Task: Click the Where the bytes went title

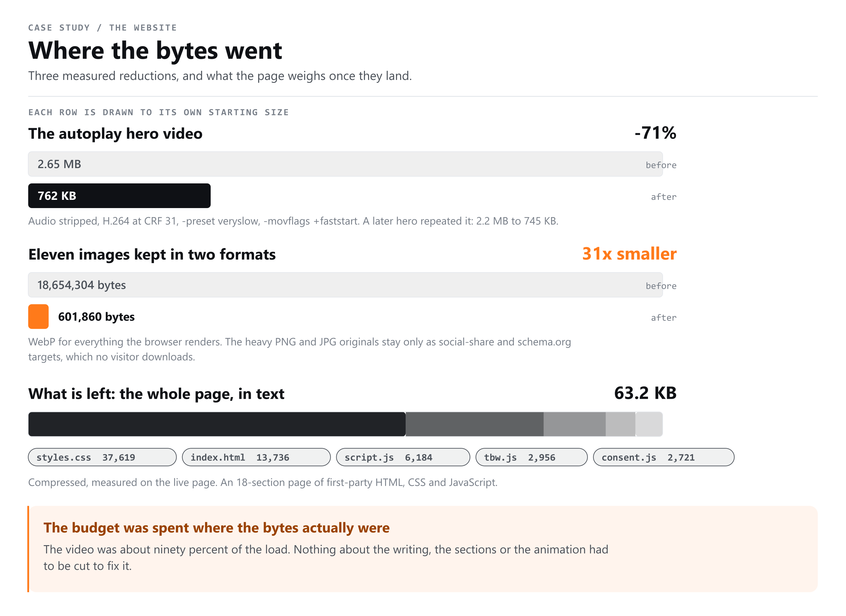Action: [x=155, y=50]
